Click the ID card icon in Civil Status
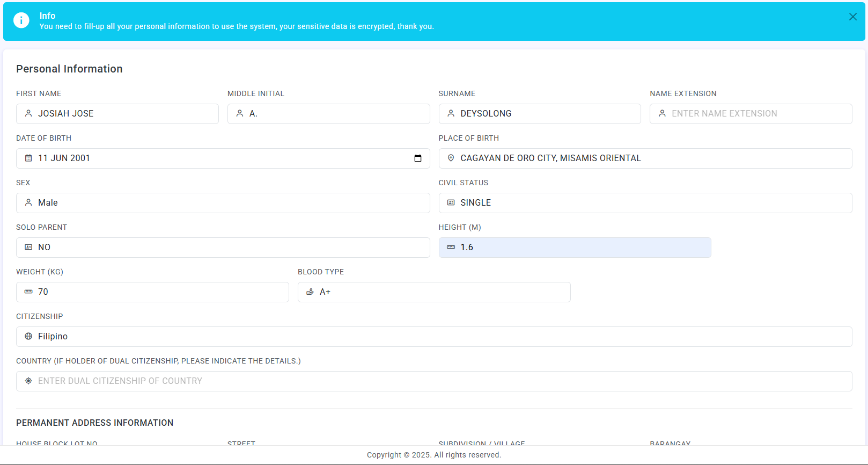The height and width of the screenshot is (465, 868). [x=451, y=203]
